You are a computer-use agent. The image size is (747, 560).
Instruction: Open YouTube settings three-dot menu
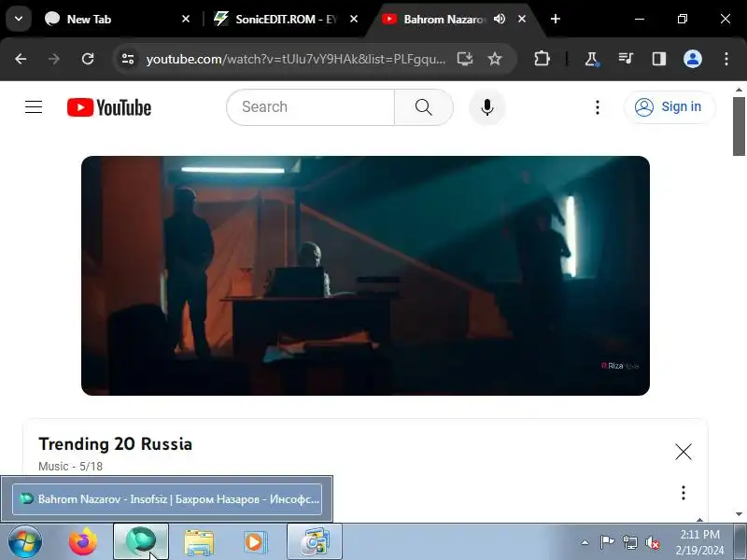tap(598, 107)
